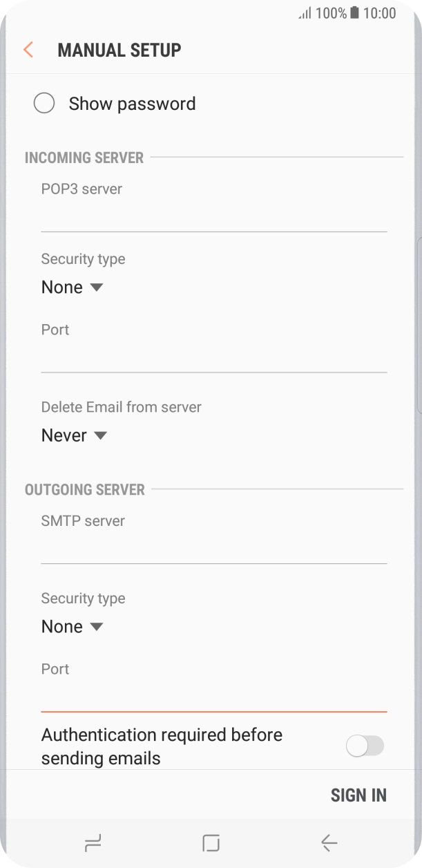
Task: Tap the signal strength icon
Action: (305, 13)
